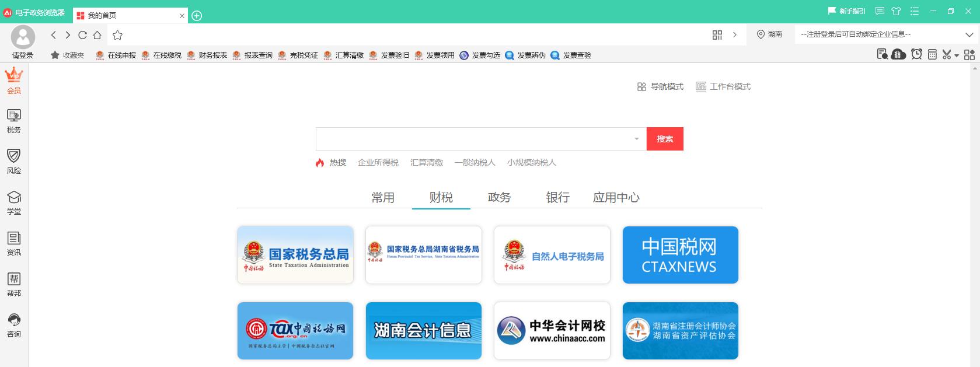Switch to the 银行 tab

tap(558, 197)
